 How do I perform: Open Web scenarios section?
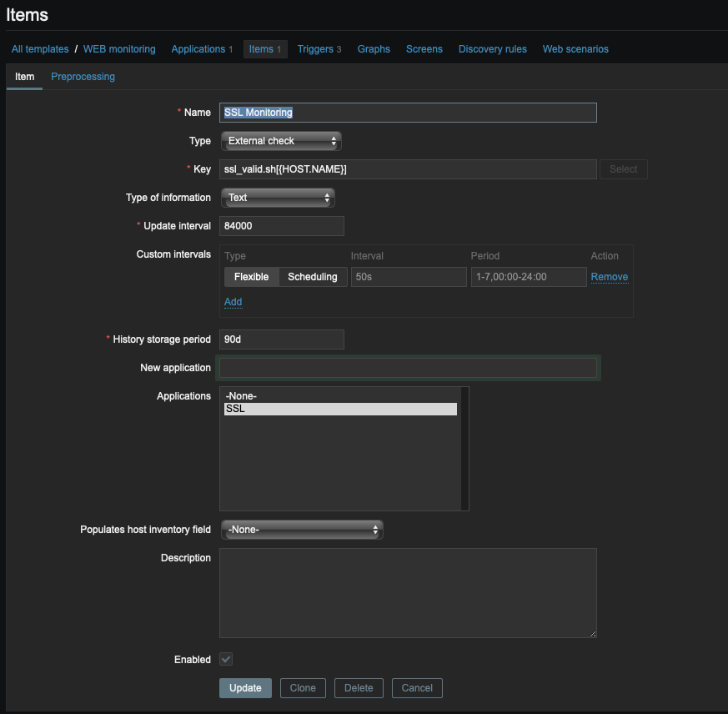pyautogui.click(x=575, y=49)
